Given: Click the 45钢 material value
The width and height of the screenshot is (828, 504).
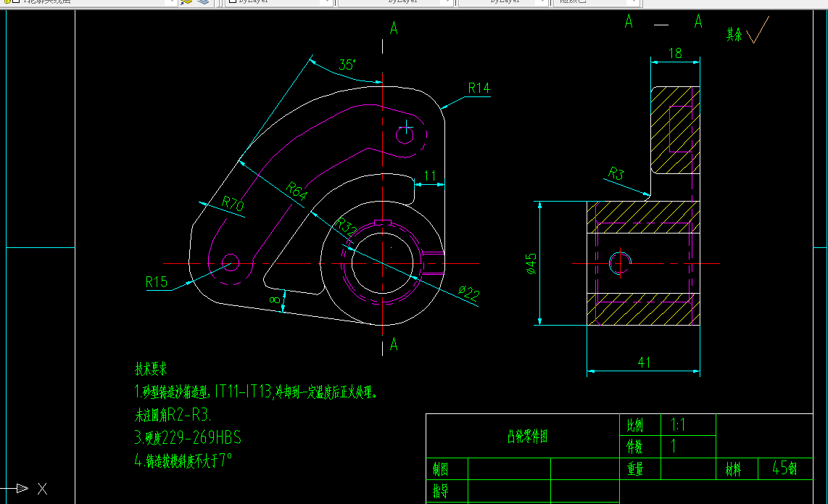Looking at the screenshot, I should [784, 468].
